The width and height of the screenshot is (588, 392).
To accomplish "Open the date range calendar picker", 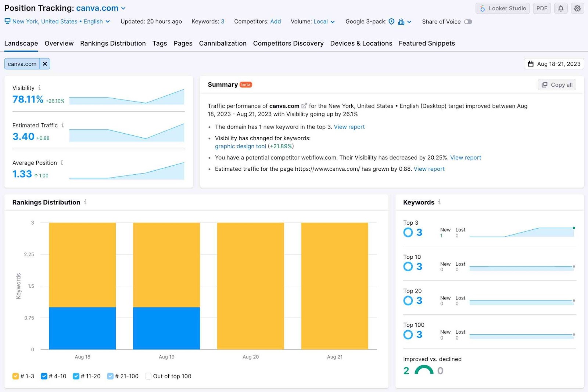I will coord(554,63).
